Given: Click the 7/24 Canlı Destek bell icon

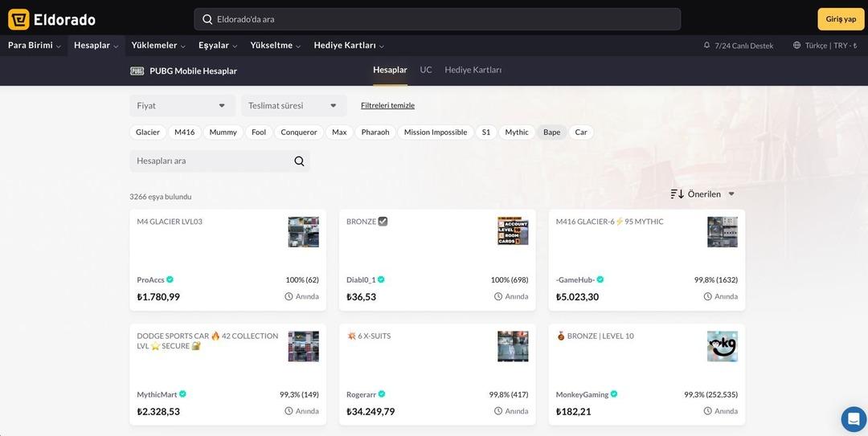Looking at the screenshot, I should pos(706,46).
